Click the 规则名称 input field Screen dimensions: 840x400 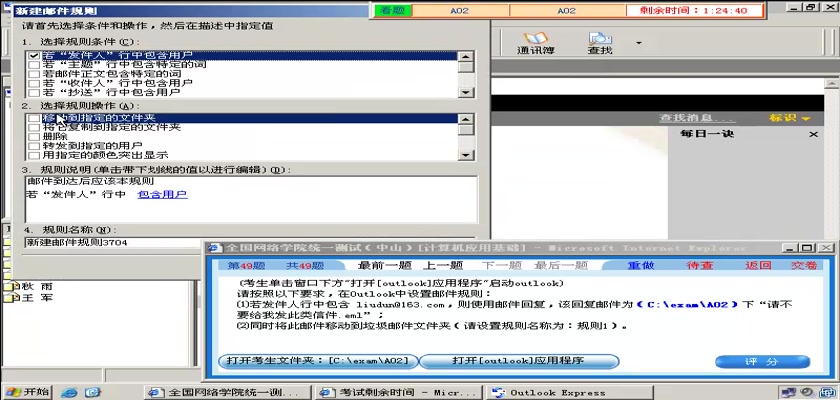[x=249, y=242]
